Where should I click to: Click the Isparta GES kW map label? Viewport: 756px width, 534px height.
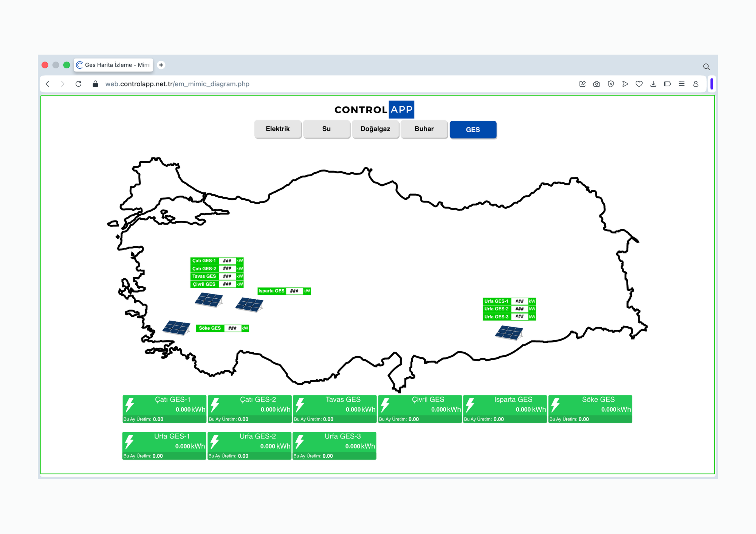click(x=284, y=291)
